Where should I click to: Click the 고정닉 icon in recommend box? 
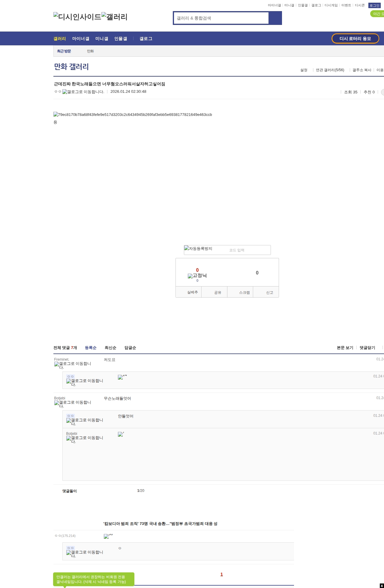click(x=197, y=276)
